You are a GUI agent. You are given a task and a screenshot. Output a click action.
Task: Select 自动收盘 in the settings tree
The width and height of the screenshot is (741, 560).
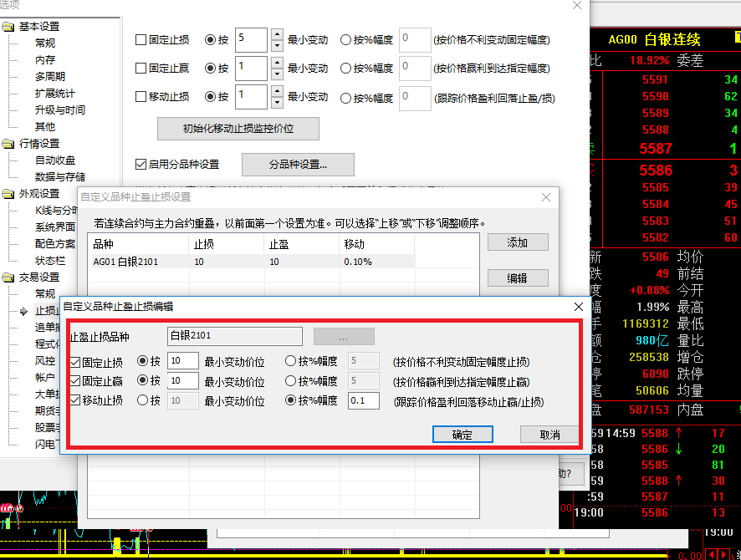tap(55, 160)
